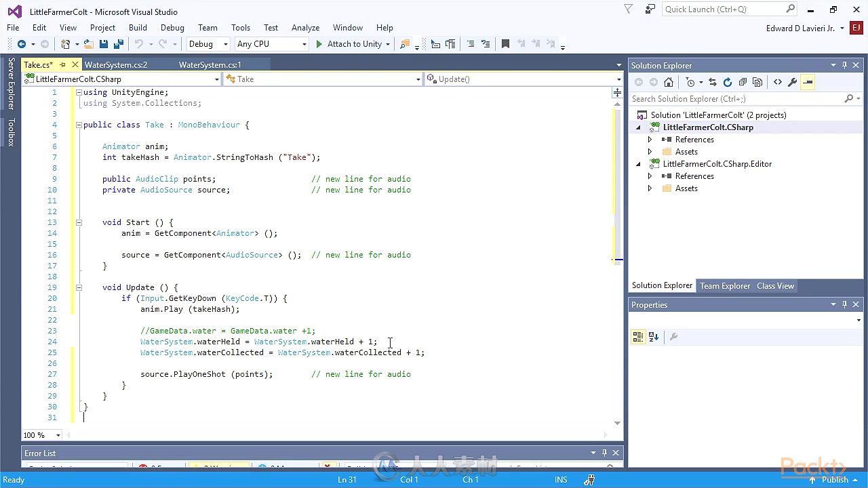Viewport: 868px width, 488px height.
Task: Save the current file with the floppy icon
Action: (104, 44)
